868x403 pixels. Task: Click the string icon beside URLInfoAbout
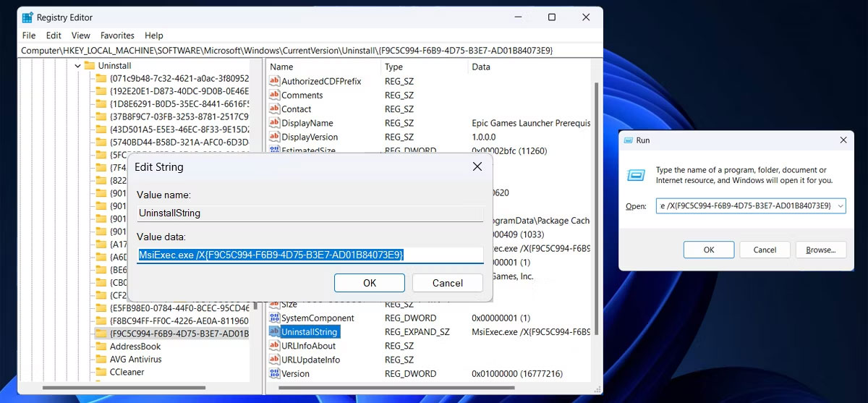274,346
